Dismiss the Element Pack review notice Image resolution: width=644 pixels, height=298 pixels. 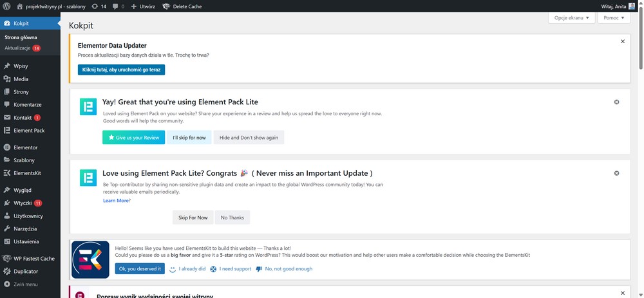[x=616, y=102]
